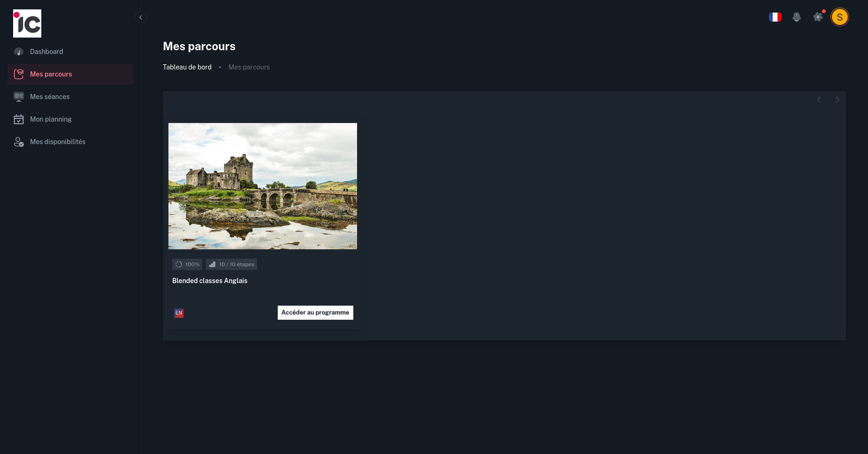Click the settings gear with red dot
868x454 pixels.
[x=818, y=17]
